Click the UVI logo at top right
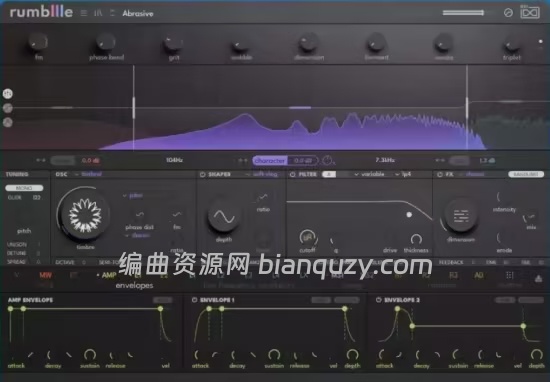The width and height of the screenshot is (550, 382). 530,13
